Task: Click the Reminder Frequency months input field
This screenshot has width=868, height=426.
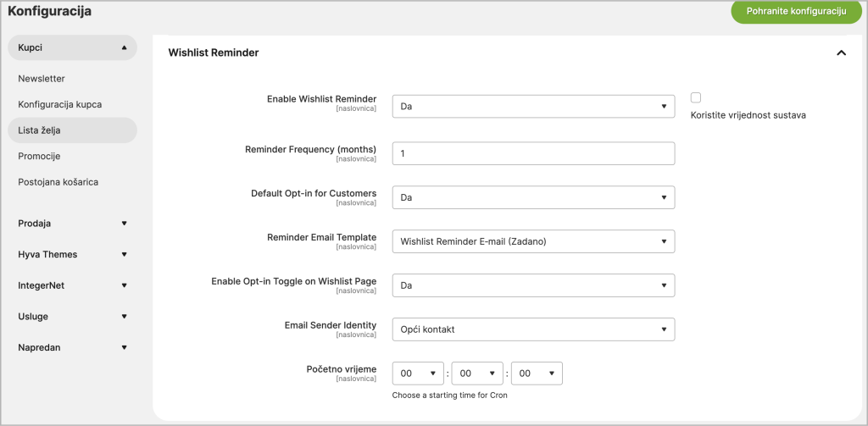Action: point(534,153)
